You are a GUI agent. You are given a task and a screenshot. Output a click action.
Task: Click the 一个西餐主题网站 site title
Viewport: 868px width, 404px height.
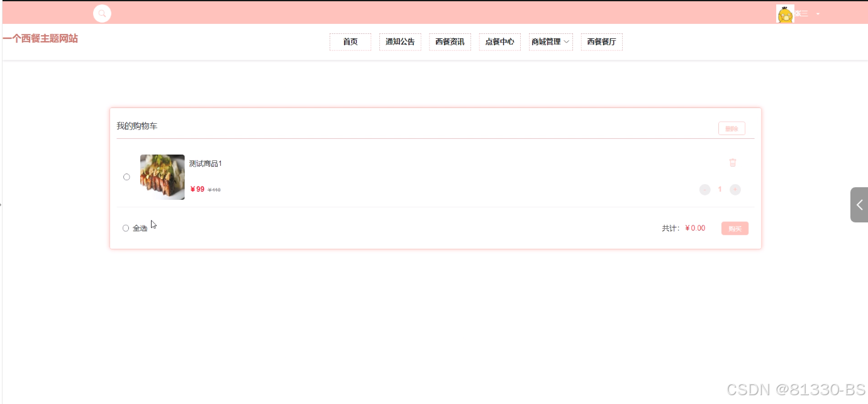40,39
